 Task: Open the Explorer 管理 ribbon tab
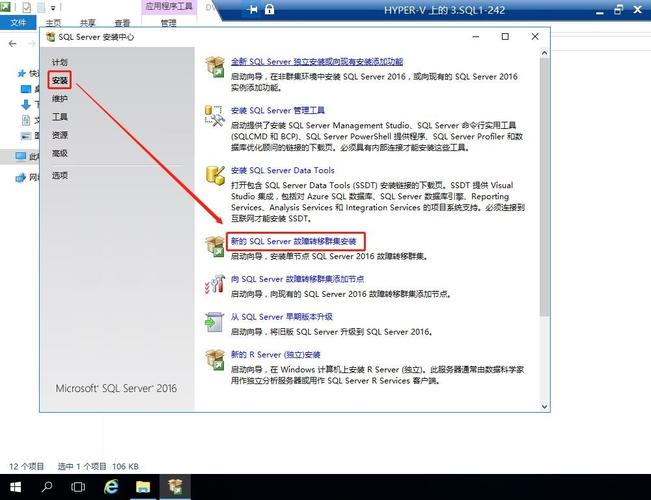coord(168,23)
